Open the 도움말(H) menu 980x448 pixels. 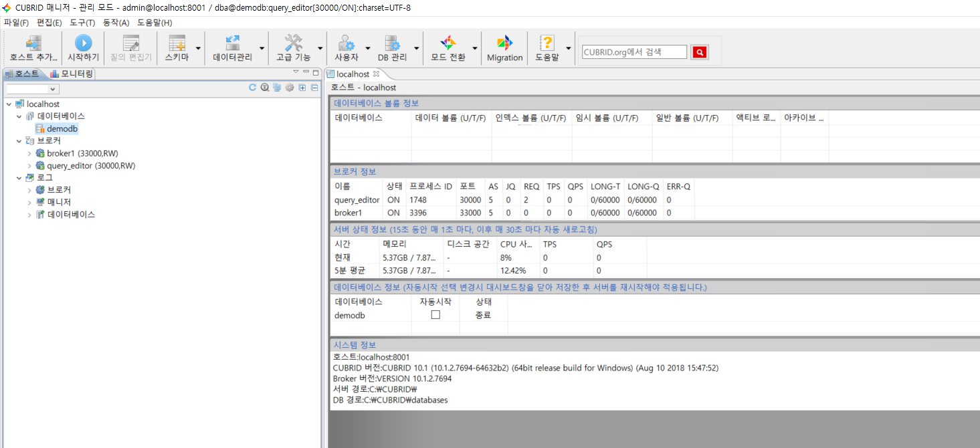tap(155, 23)
